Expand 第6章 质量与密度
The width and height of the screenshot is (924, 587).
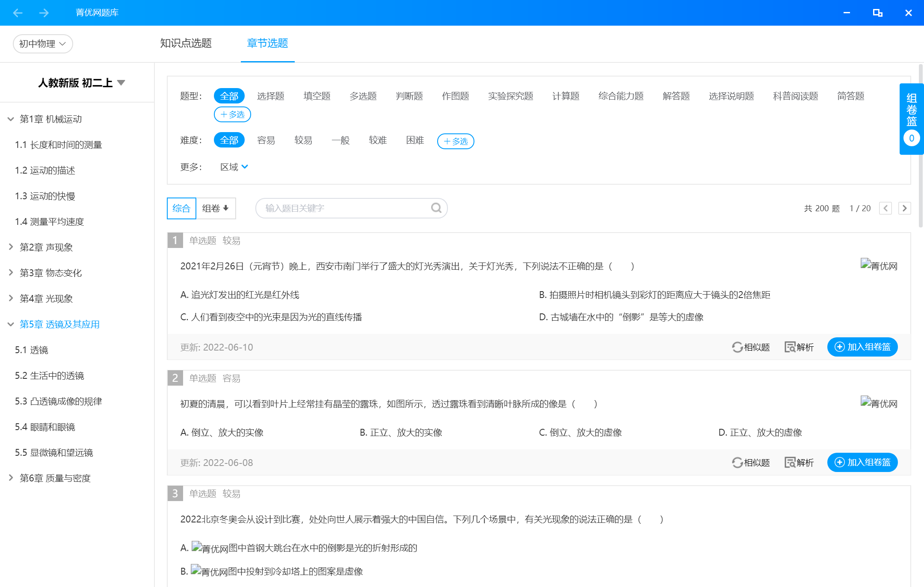[x=11, y=478]
